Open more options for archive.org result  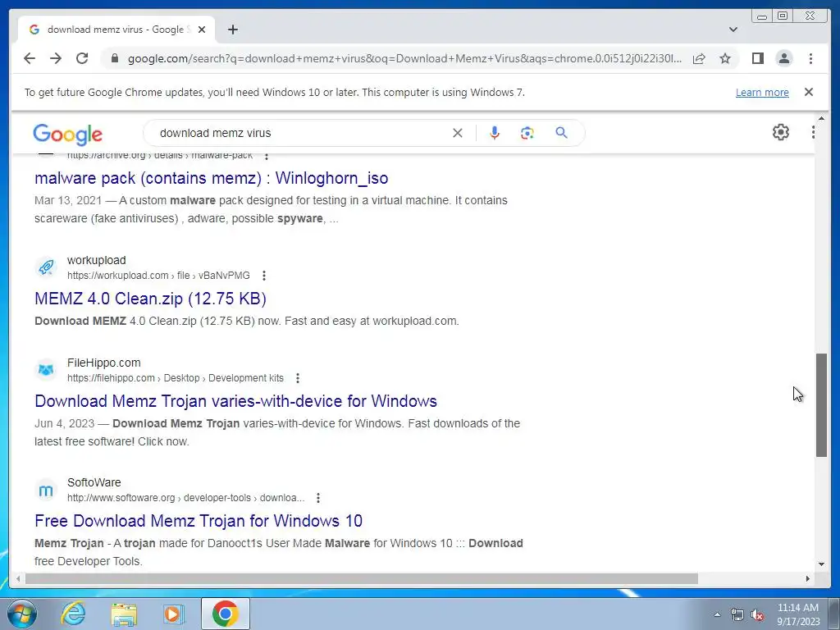pos(267,156)
